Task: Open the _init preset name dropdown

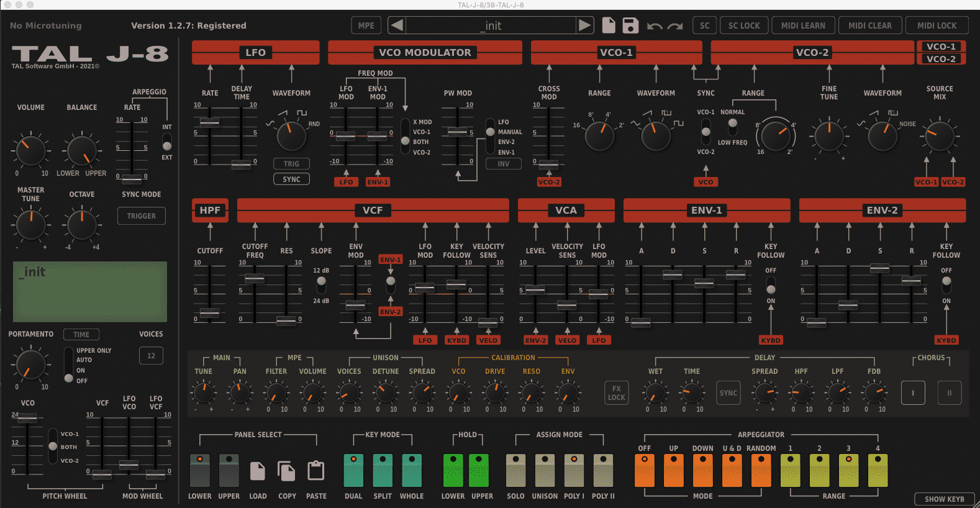Action: [x=492, y=25]
